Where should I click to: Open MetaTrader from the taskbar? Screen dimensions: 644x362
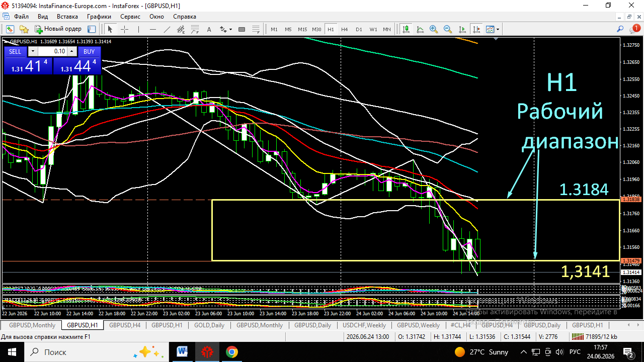click(207, 352)
